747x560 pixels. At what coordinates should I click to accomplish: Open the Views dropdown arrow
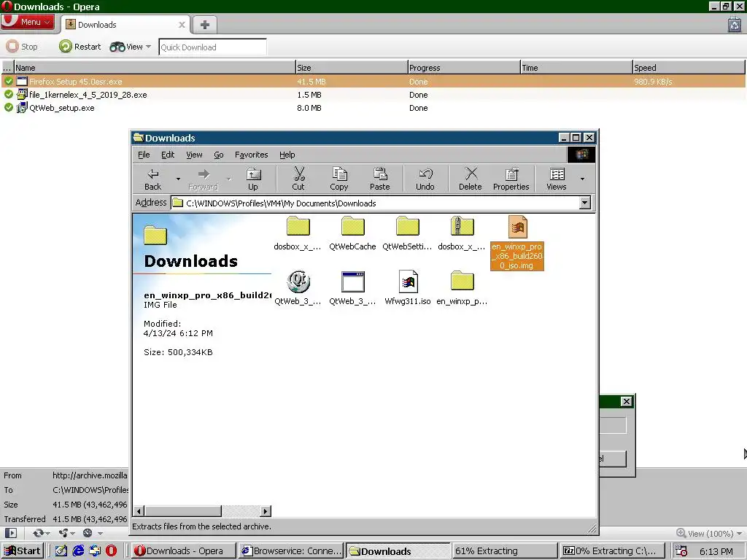tap(582, 179)
